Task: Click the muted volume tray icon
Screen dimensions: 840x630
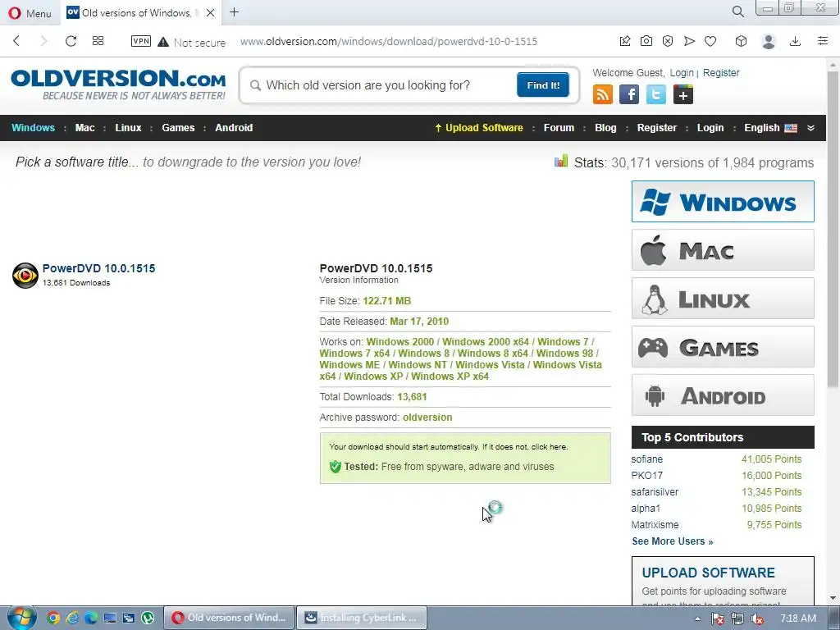Action: (757, 619)
